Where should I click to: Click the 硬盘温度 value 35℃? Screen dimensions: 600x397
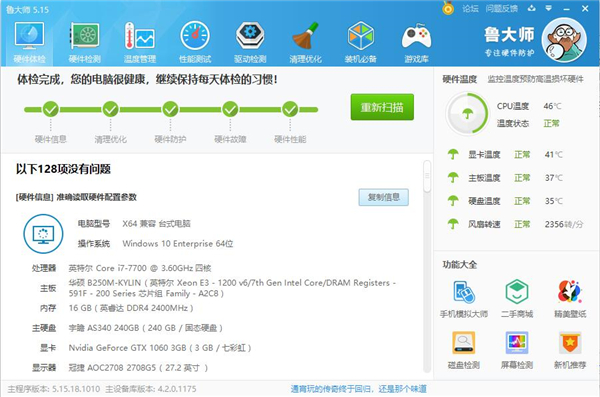pos(554,201)
